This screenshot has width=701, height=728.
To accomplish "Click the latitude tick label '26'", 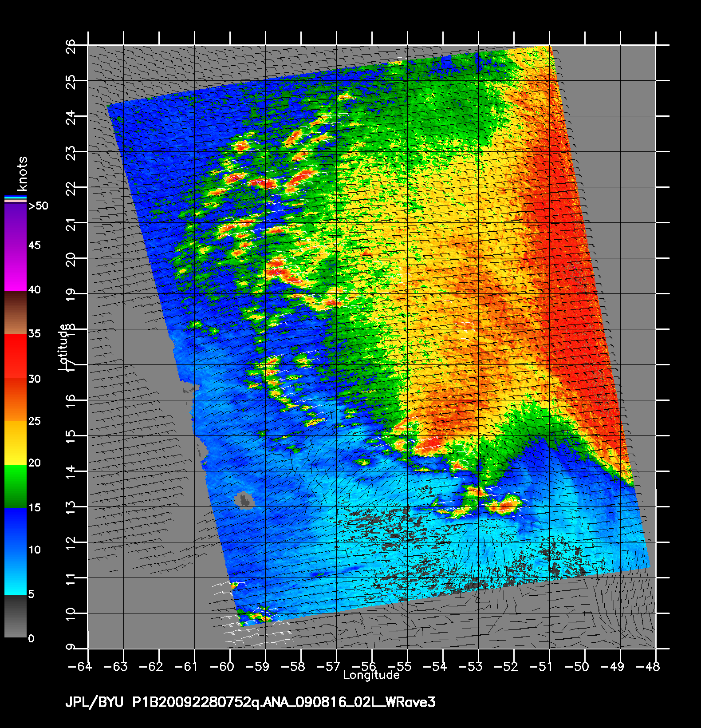I will [71, 46].
